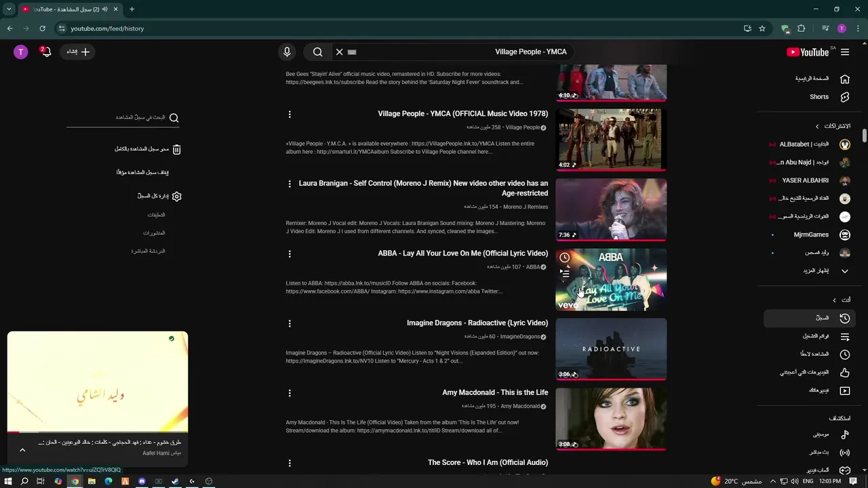868x488 pixels.
Task: Open Playlists in the sidebar
Action: tap(811, 336)
